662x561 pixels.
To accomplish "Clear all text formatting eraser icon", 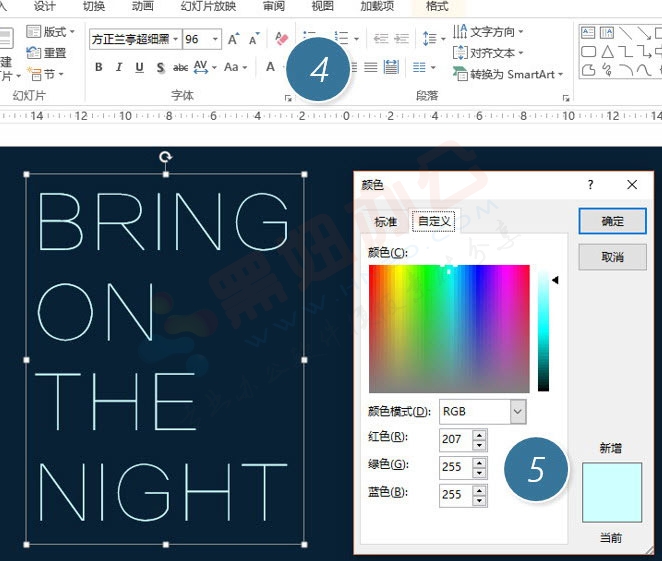I will (281, 40).
